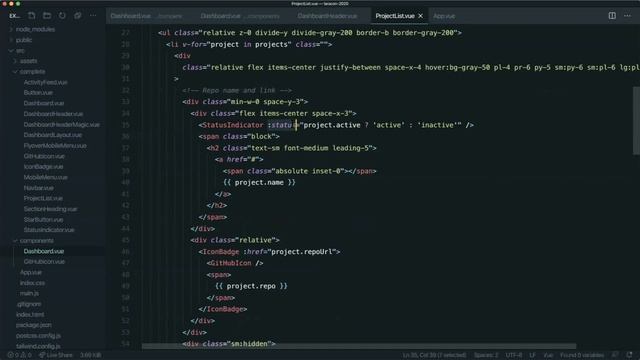The image size is (640, 360).
Task: Collapse all folders in Explorer
Action: (x=78, y=16)
